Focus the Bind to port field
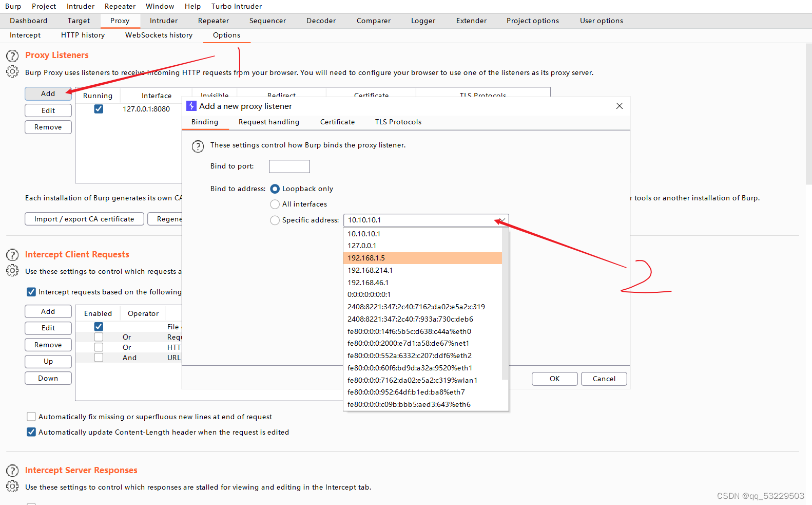 pos(289,166)
